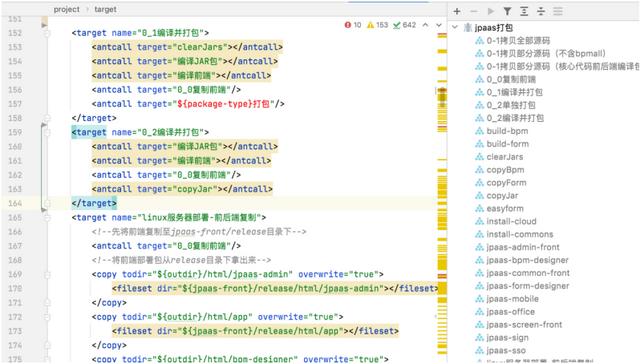Viewport: 640px width, 364px height.
Task: Click target icon beside build-bpm
Action: pyautogui.click(x=480, y=131)
